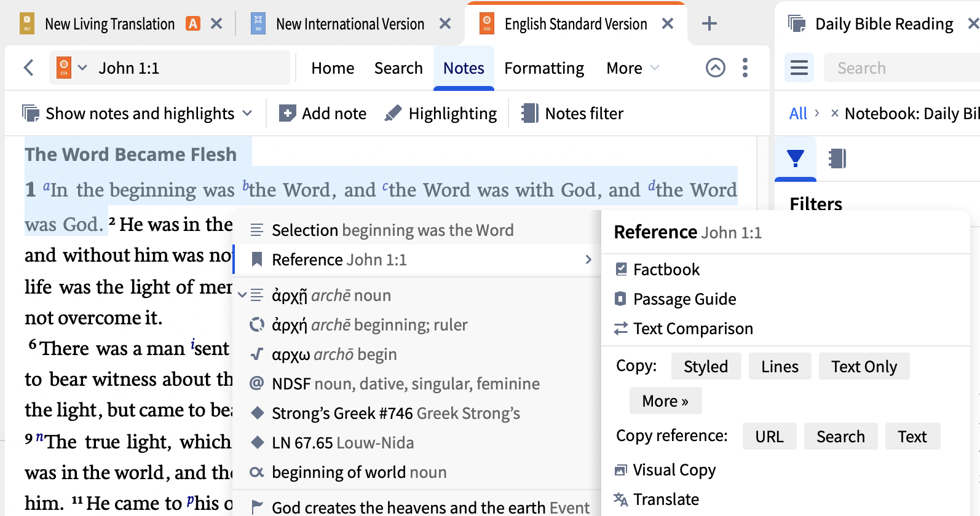Go back with the left arrow
The height and width of the screenshot is (516, 980).
point(28,68)
